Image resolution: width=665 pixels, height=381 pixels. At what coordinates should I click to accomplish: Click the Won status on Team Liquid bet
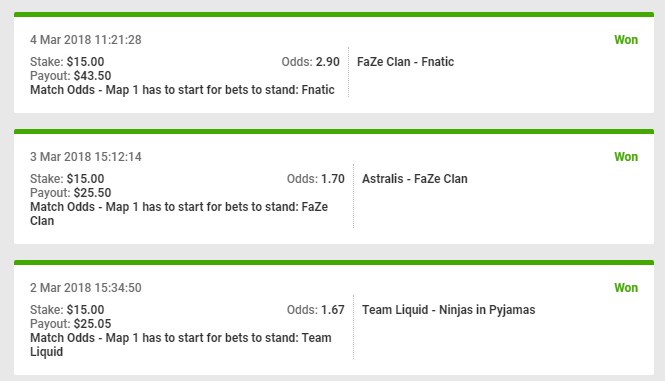tap(626, 288)
